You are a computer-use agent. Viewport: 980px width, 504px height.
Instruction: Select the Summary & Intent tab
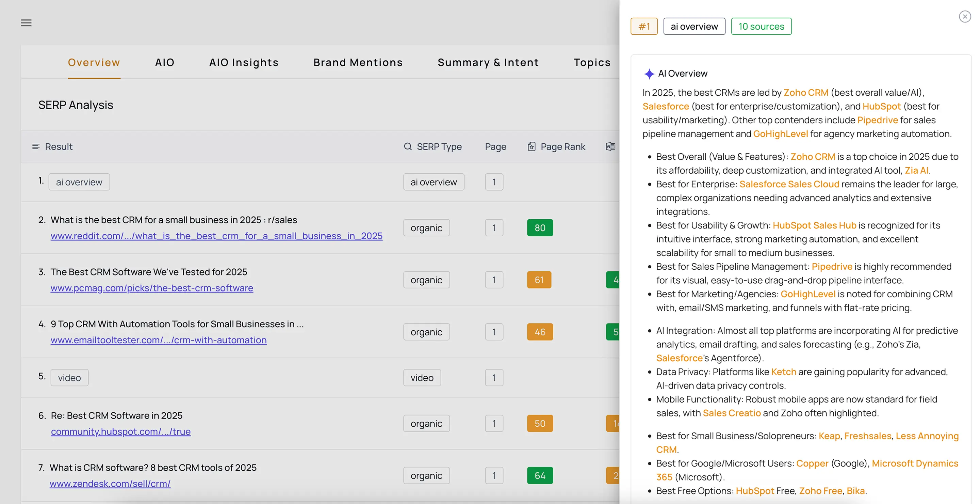[488, 62]
